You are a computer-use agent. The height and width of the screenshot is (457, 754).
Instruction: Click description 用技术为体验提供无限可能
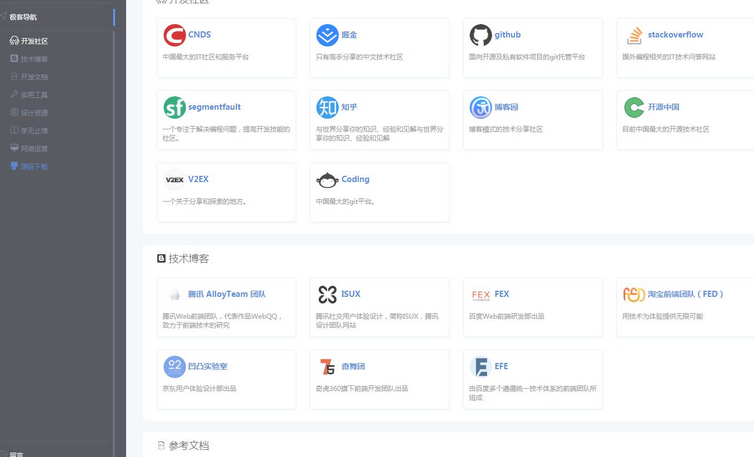(x=663, y=316)
